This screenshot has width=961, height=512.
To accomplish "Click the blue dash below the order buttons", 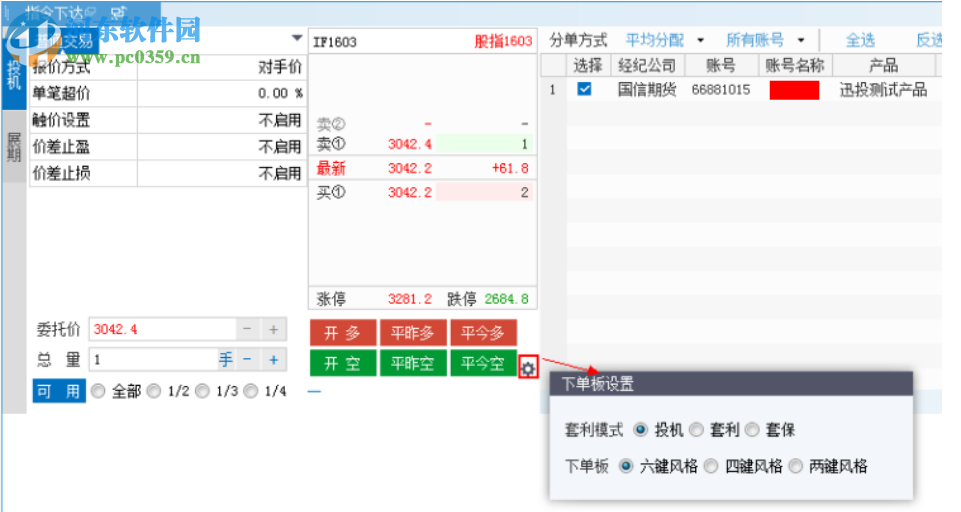I will (x=314, y=391).
